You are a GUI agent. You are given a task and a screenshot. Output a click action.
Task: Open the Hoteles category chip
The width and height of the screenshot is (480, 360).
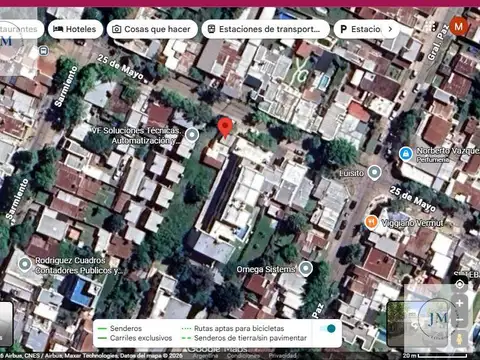tap(75, 29)
